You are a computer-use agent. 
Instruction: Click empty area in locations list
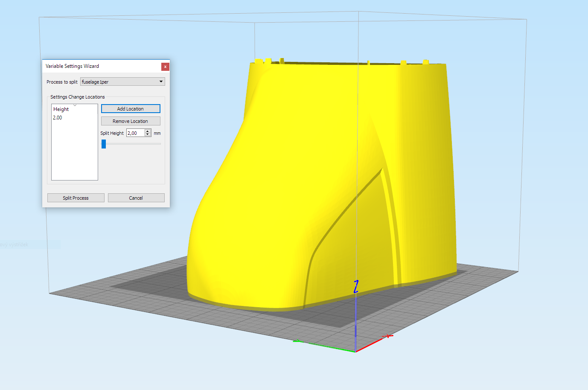point(75,154)
